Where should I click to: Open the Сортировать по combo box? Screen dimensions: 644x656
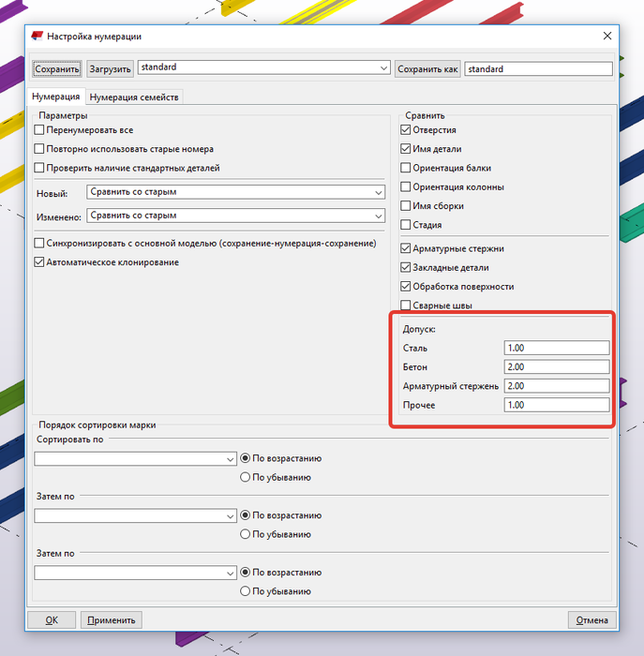(x=135, y=458)
